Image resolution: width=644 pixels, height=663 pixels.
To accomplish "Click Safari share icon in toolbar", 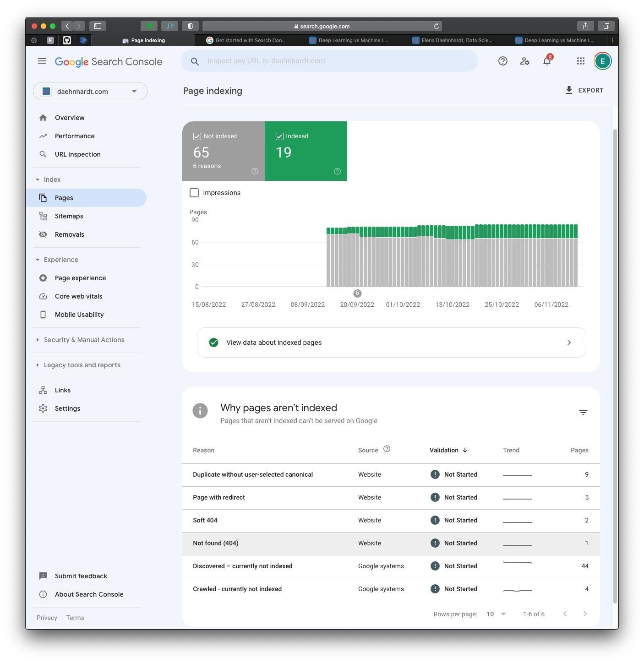I will pyautogui.click(x=585, y=26).
